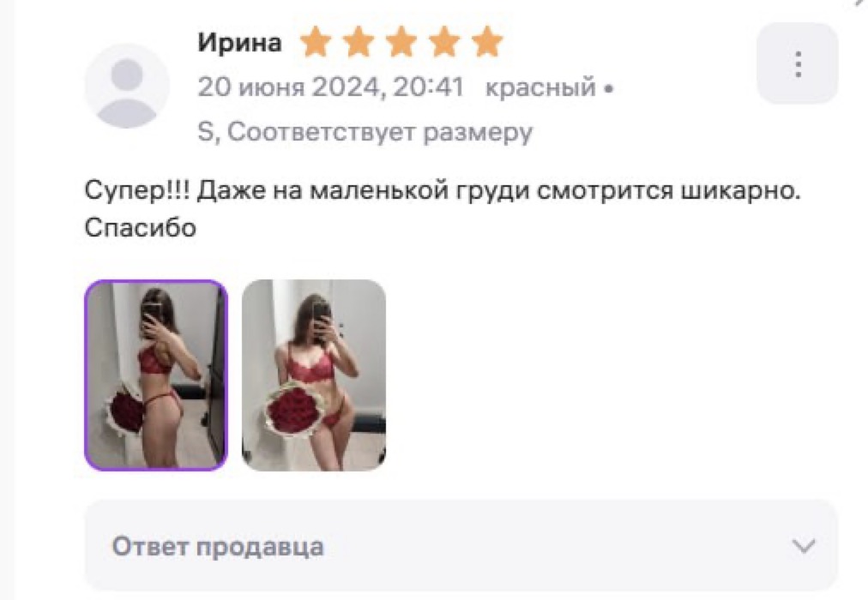Click the second rating star
This screenshot has height=600, width=868.
point(359,42)
